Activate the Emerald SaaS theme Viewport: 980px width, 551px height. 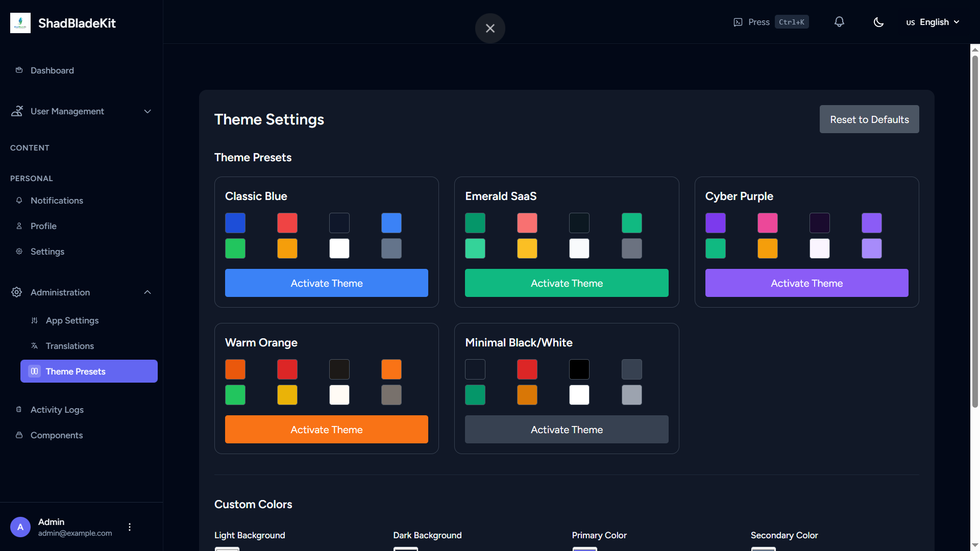pos(567,283)
